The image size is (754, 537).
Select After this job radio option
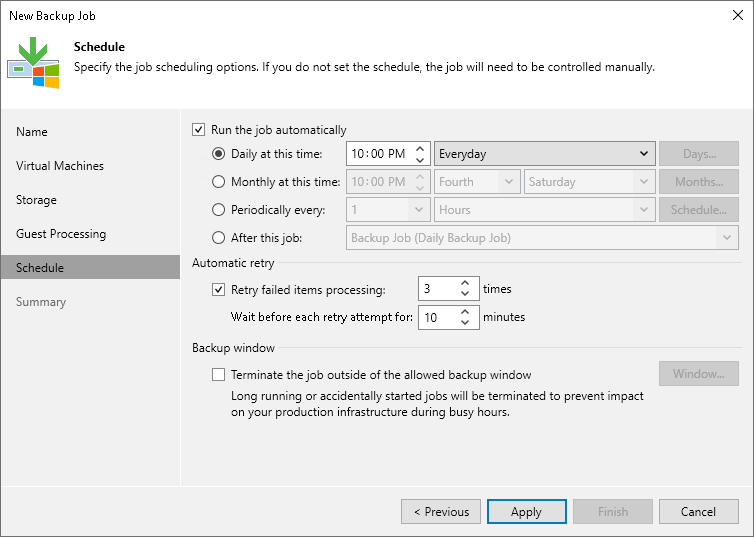[219, 238]
